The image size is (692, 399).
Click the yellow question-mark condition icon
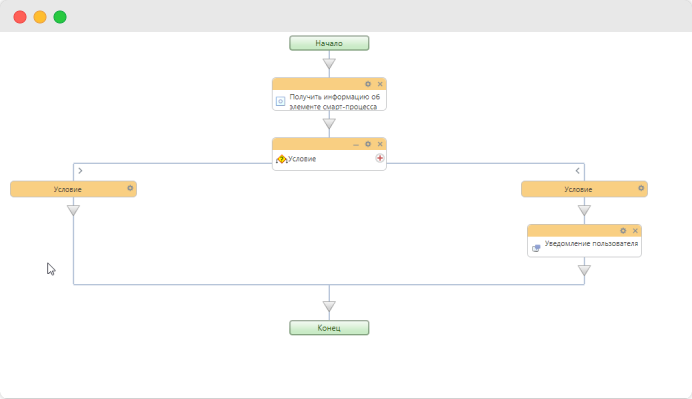coord(282,159)
